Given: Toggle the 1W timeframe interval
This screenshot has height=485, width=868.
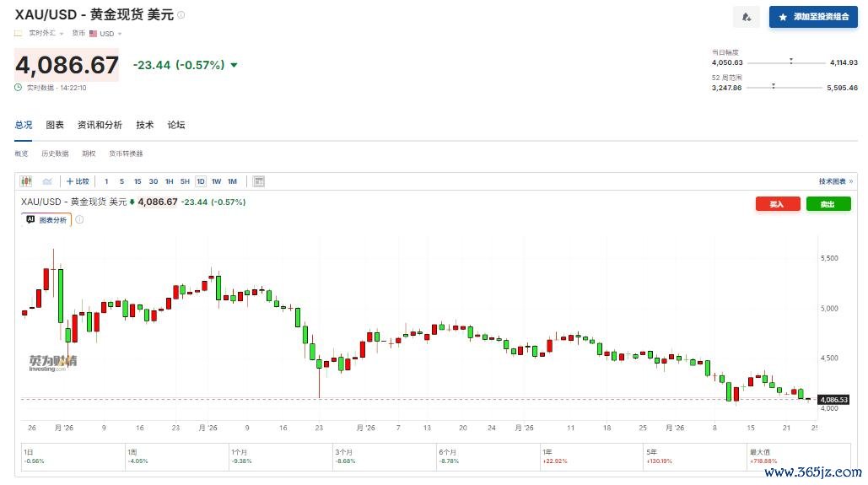Looking at the screenshot, I should tap(217, 181).
